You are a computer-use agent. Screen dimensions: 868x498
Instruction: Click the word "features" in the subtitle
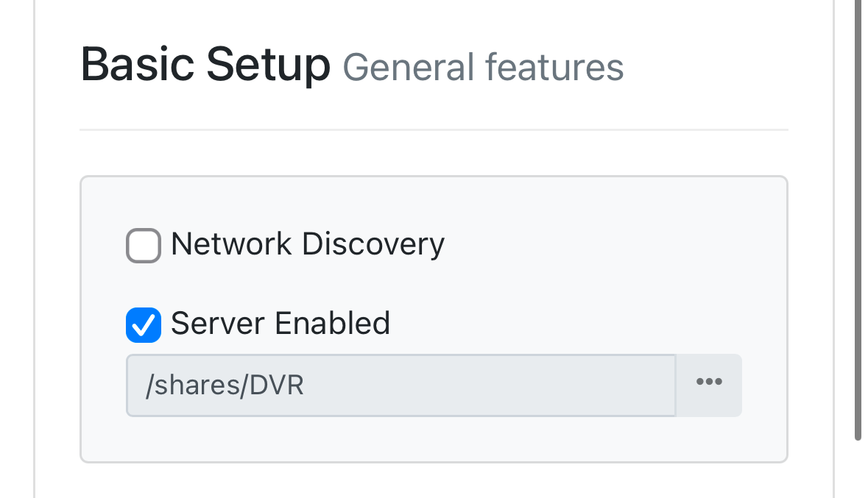click(554, 68)
